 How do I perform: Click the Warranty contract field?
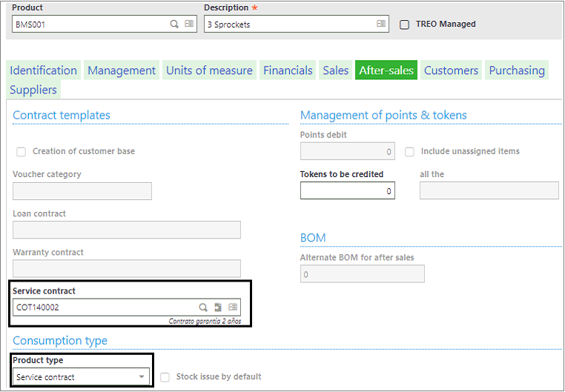pos(127,268)
